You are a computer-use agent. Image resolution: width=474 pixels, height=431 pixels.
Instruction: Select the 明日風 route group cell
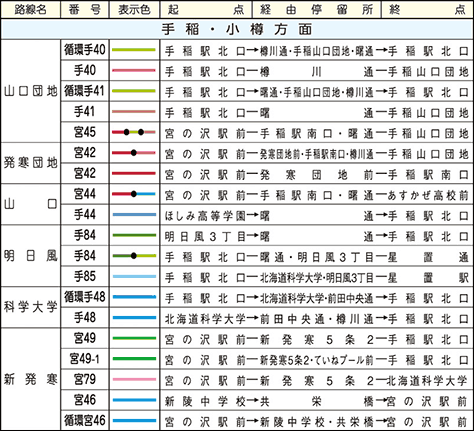pos(31,256)
